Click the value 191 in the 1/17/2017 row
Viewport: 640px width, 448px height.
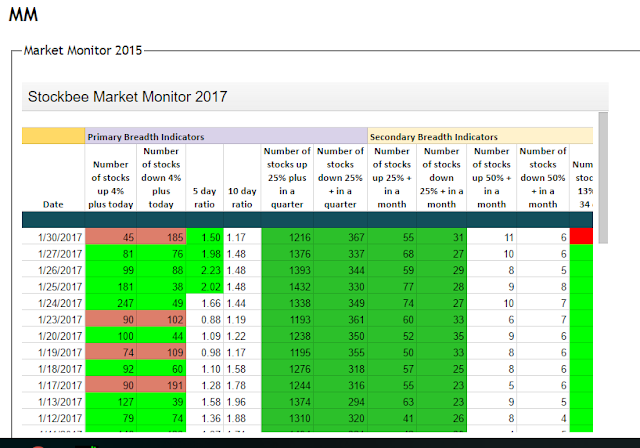tap(161, 385)
